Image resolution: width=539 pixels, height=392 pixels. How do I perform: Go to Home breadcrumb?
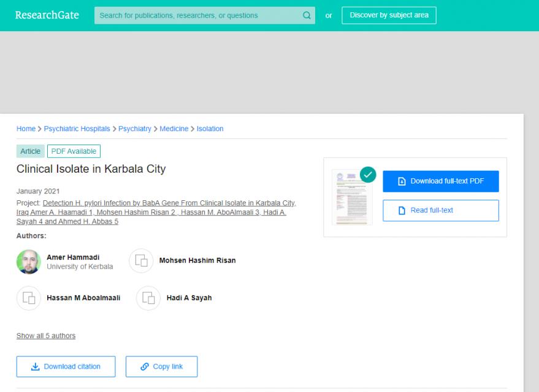click(x=26, y=129)
